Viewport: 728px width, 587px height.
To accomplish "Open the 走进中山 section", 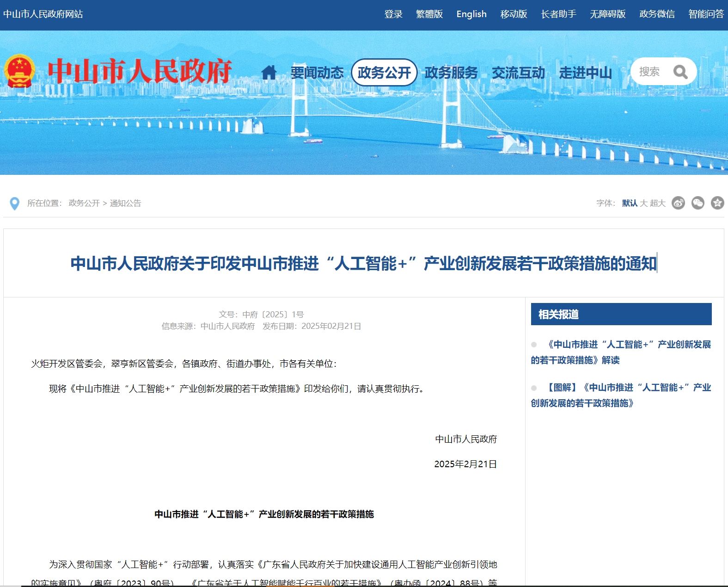I will click(585, 73).
